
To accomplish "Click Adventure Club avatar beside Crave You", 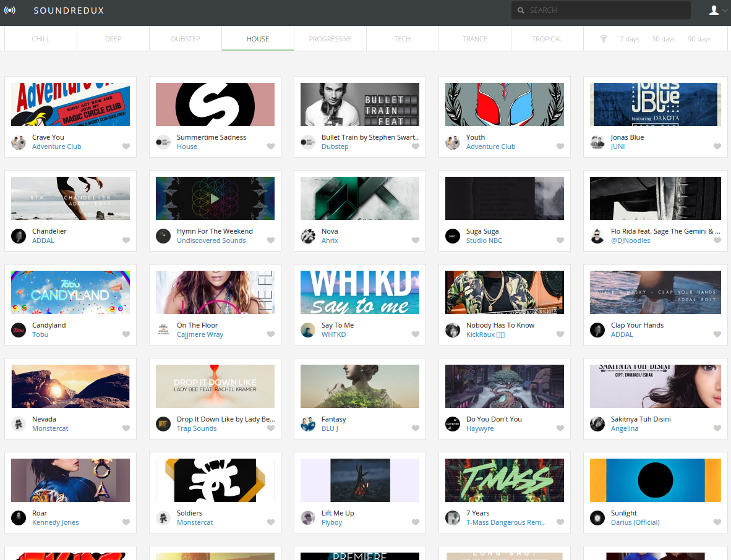I will click(x=19, y=142).
